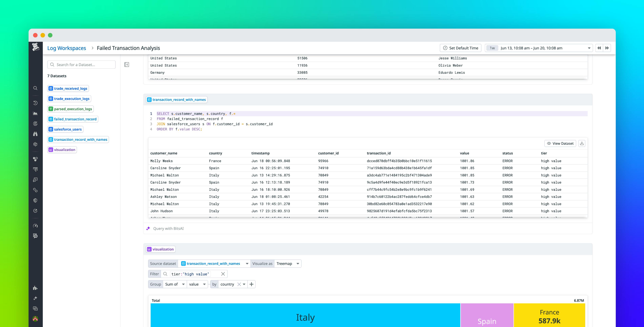This screenshot has width=644, height=327.
Task: Click the View Dataset button
Action: coord(560,143)
